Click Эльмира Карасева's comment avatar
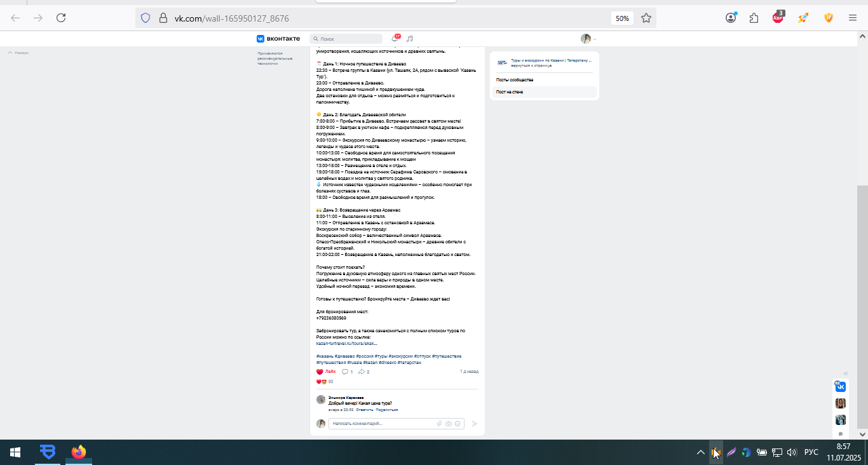The height and width of the screenshot is (465, 868). coord(321,400)
